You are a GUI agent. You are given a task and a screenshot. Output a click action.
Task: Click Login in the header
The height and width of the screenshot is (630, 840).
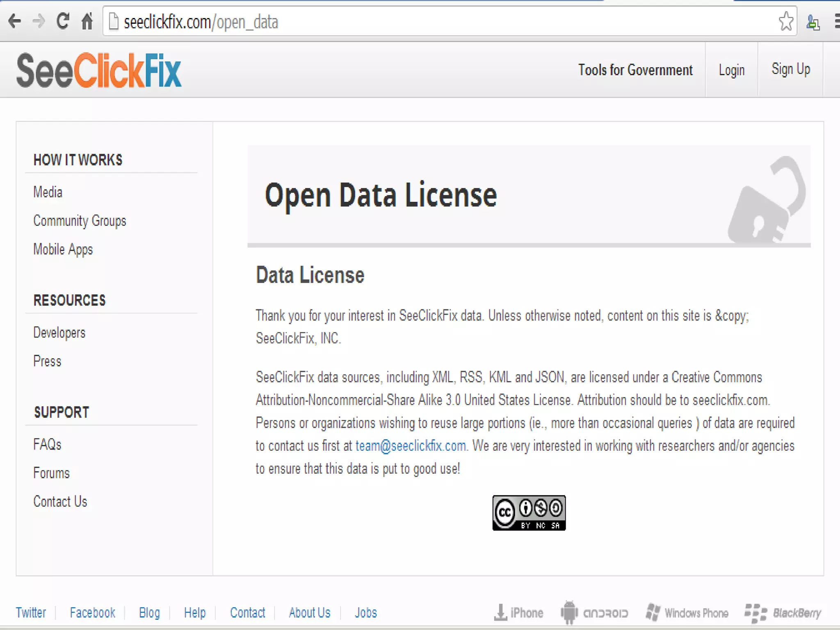pos(731,70)
